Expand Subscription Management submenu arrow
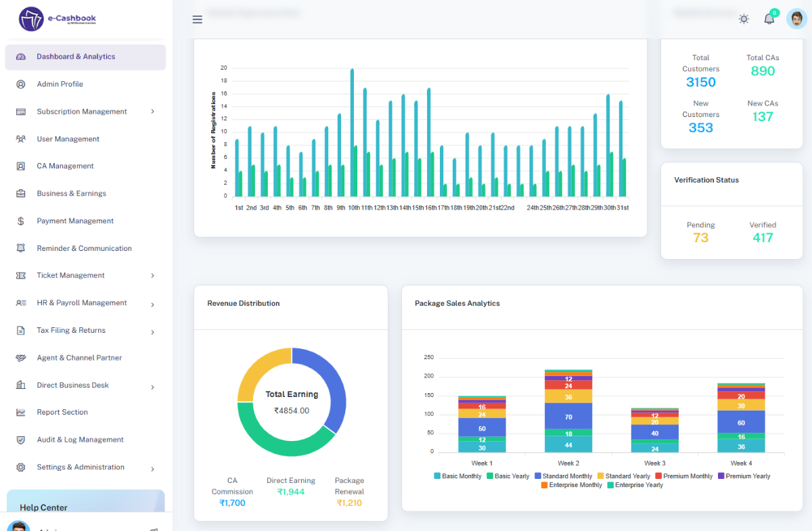The image size is (812, 531). [152, 112]
